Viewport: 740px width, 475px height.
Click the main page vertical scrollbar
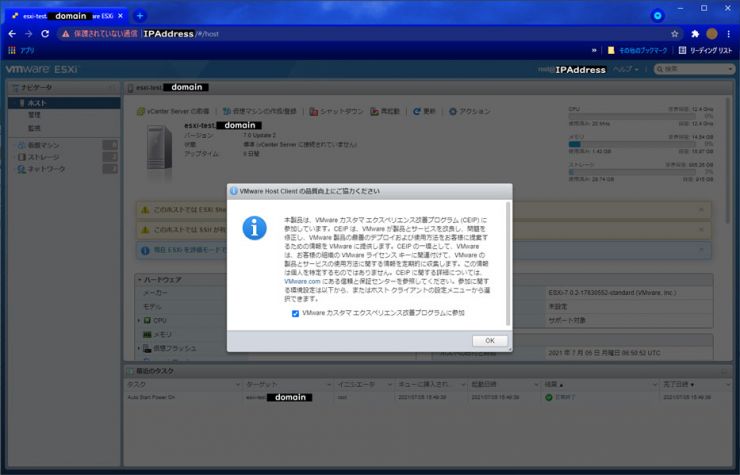(729, 161)
